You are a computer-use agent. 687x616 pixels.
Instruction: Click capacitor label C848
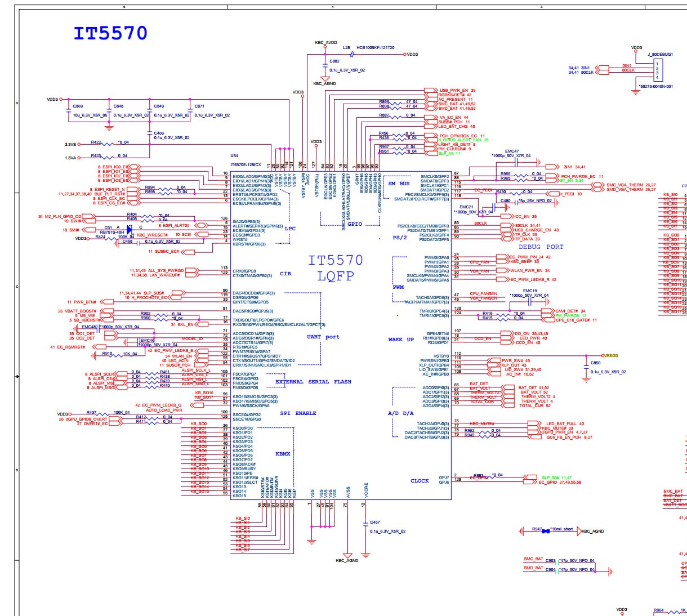(118, 106)
